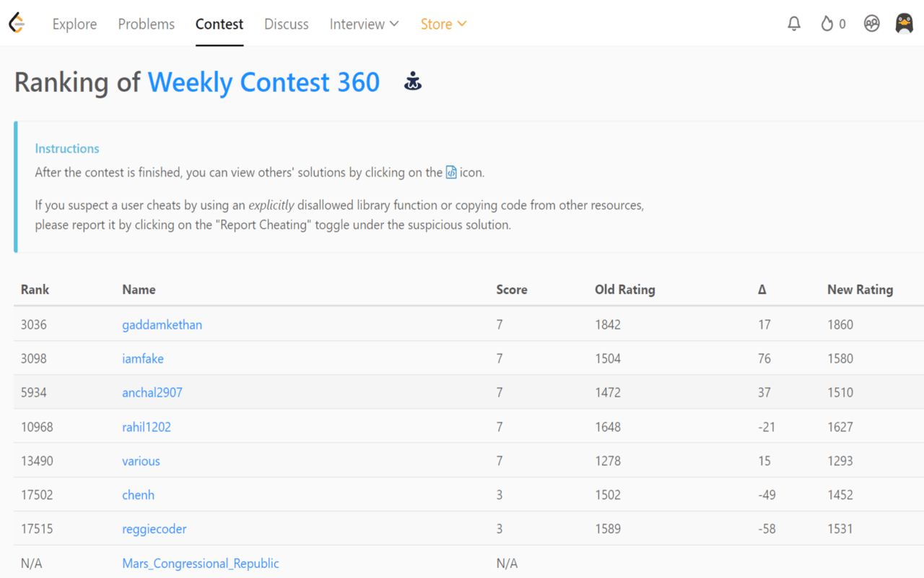The image size is (924, 578).
Task: Click the LeetCode logo icon
Action: tap(17, 23)
